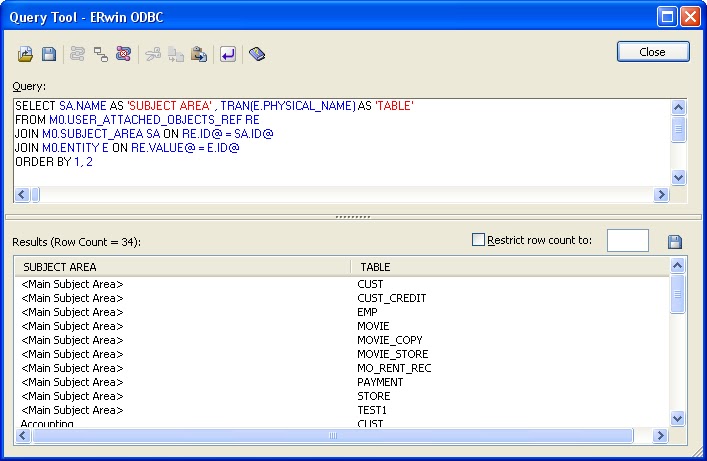Click 'M0.USER_ATTACHED_OBJECTS_REF' in the query text
This screenshot has width=707, height=461.
145,120
